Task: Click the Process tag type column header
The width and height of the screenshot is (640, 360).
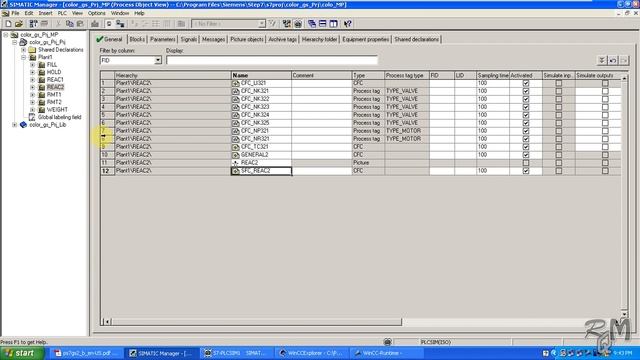Action: pos(407,76)
